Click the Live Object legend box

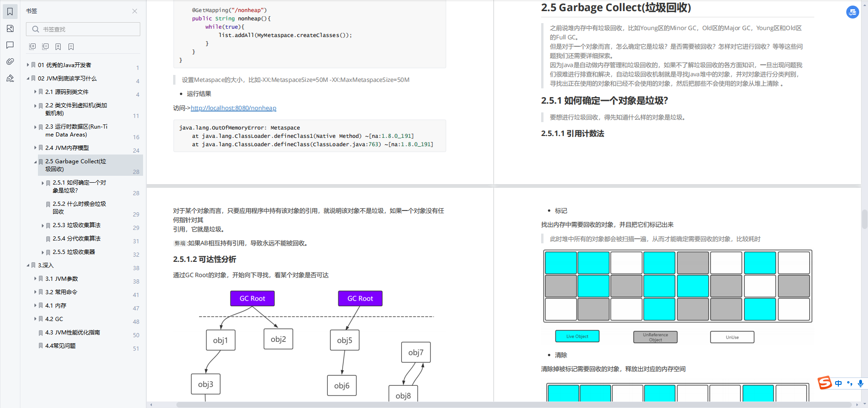coord(577,336)
